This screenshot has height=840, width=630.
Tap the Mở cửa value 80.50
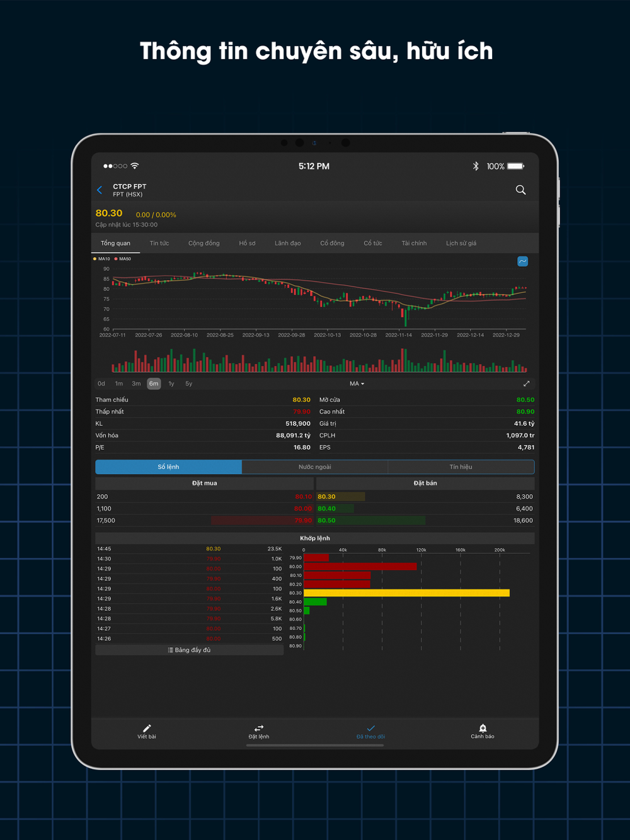(525, 400)
